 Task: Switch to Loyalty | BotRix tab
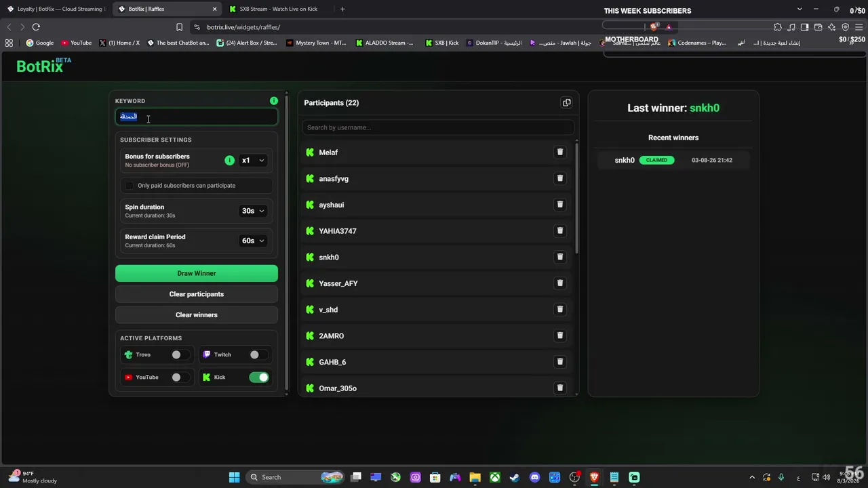coord(56,9)
